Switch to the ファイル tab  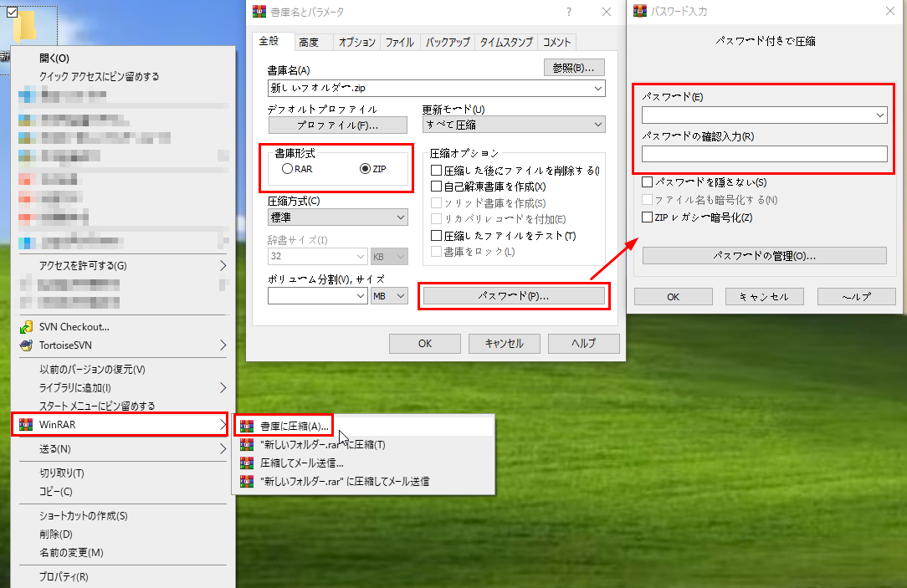400,42
